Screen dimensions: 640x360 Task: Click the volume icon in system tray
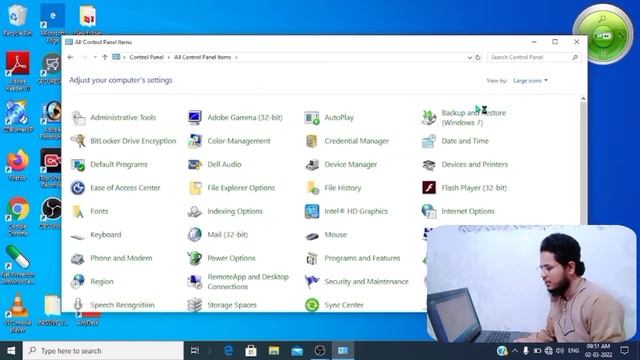tap(560, 351)
